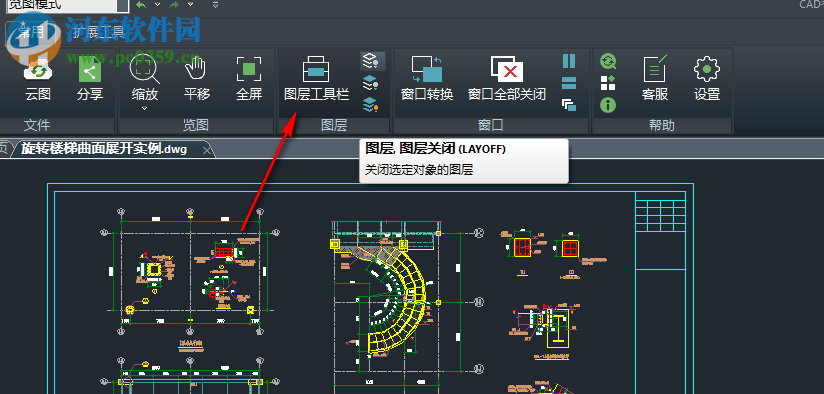Click the 帮助 panel group label

point(662,125)
